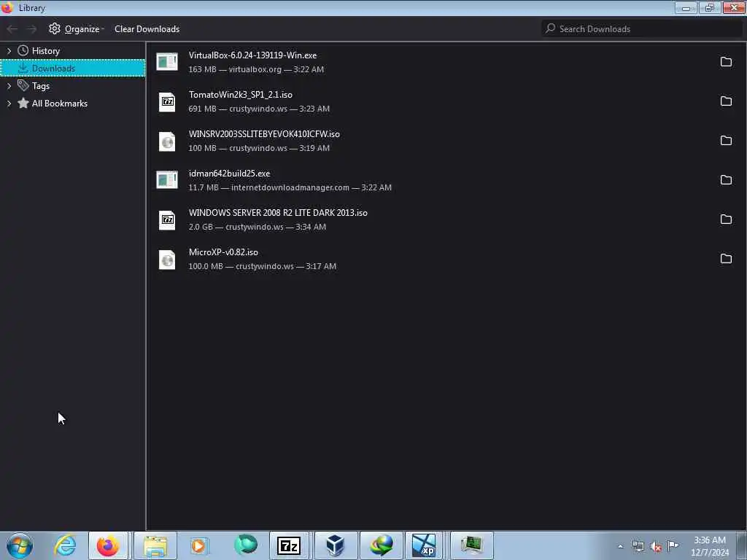Open VirtualBox from the taskbar

coord(335,545)
